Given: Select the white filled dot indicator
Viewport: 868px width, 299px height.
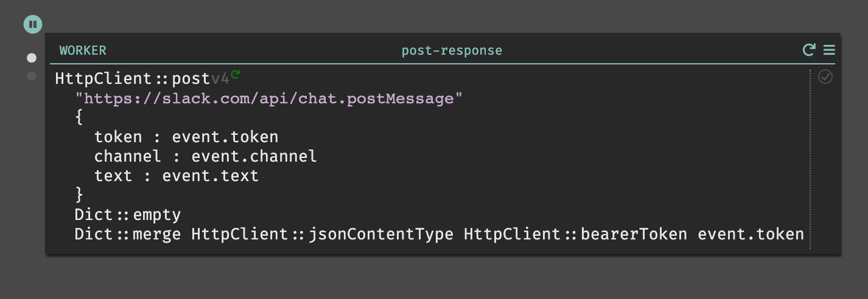Looking at the screenshot, I should (x=32, y=58).
